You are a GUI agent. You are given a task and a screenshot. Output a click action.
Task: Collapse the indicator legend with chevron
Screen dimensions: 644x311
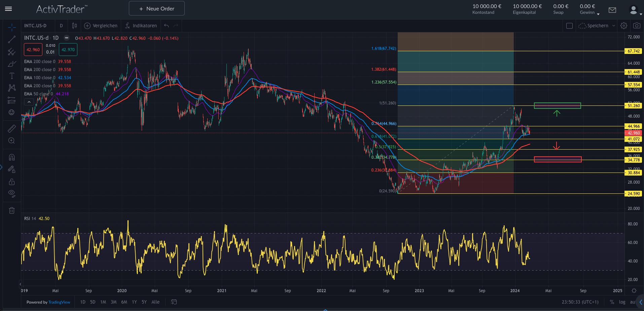(x=29, y=102)
